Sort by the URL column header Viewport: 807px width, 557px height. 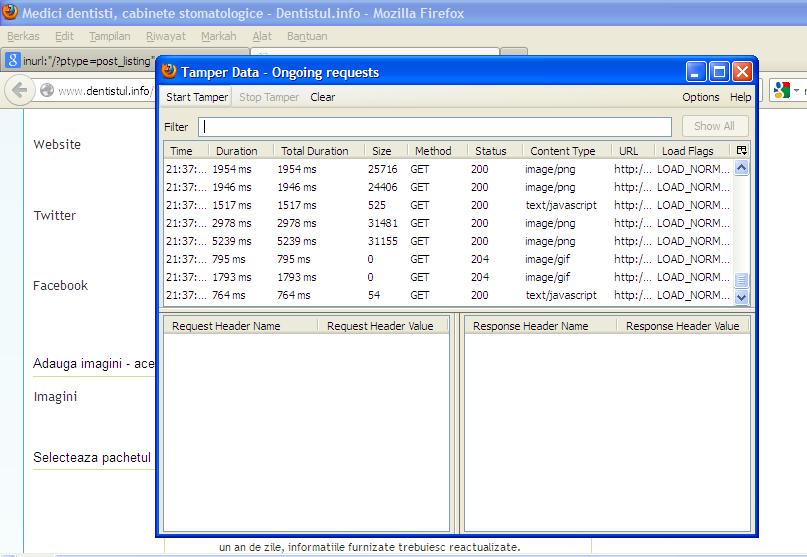pos(633,151)
